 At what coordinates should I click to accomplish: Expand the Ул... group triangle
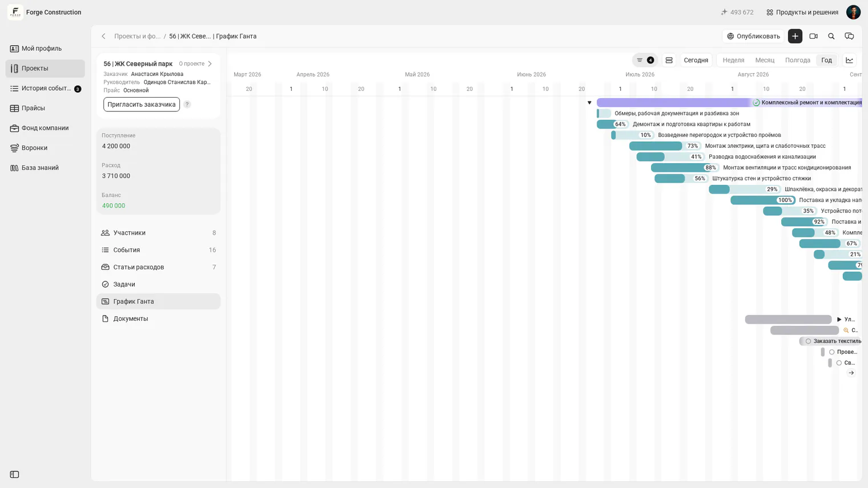click(839, 319)
